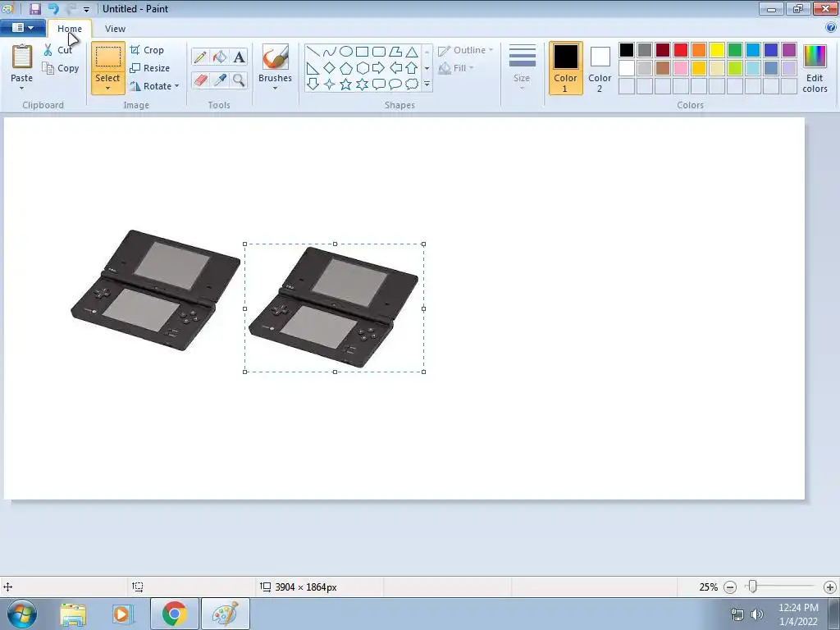Pick the red color swatch
Screen dimensions: 840x630
[x=681, y=50]
